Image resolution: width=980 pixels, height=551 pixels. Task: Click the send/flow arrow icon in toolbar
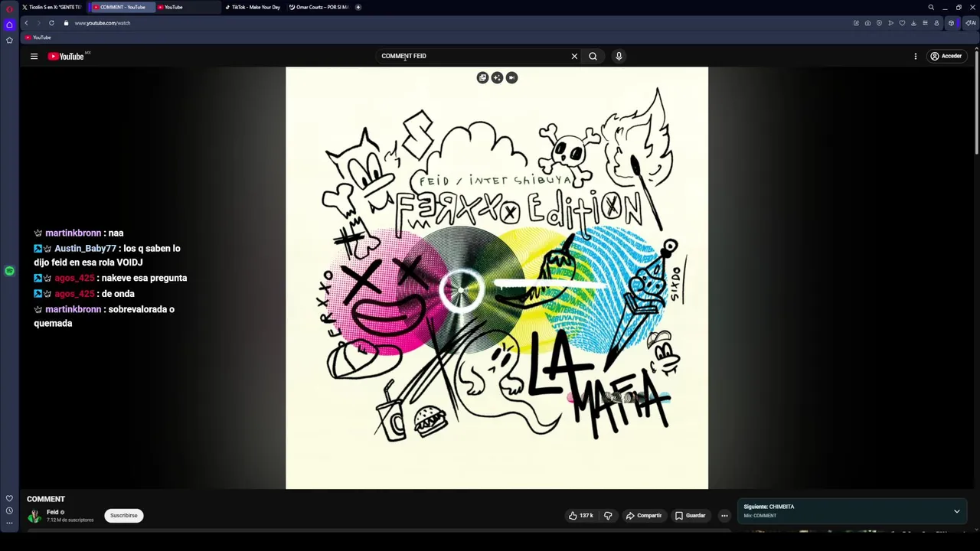[x=890, y=23]
